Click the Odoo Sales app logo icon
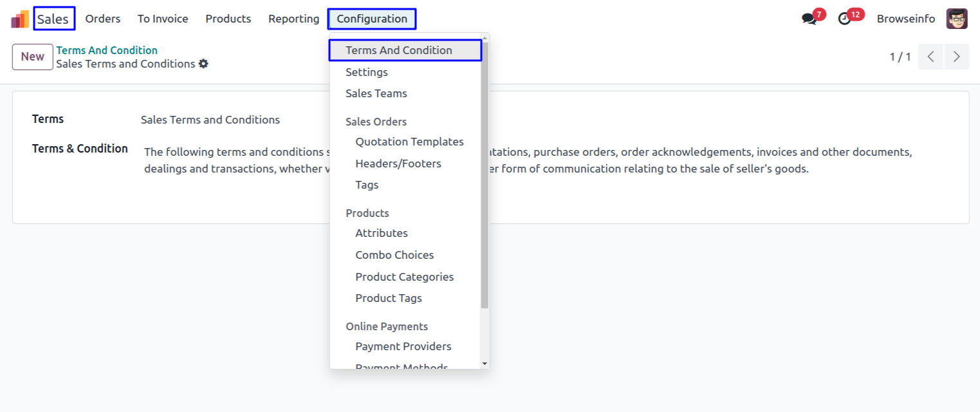980x412 pixels. tap(20, 19)
